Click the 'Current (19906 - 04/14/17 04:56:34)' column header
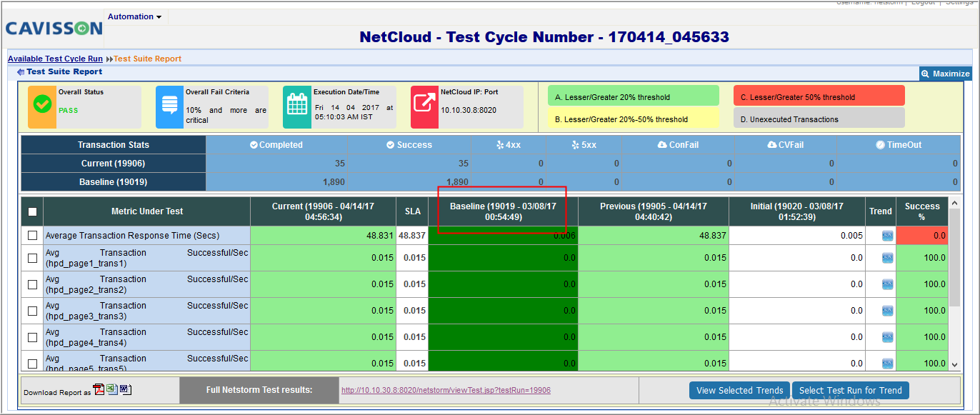This screenshot has width=980, height=415. click(323, 211)
